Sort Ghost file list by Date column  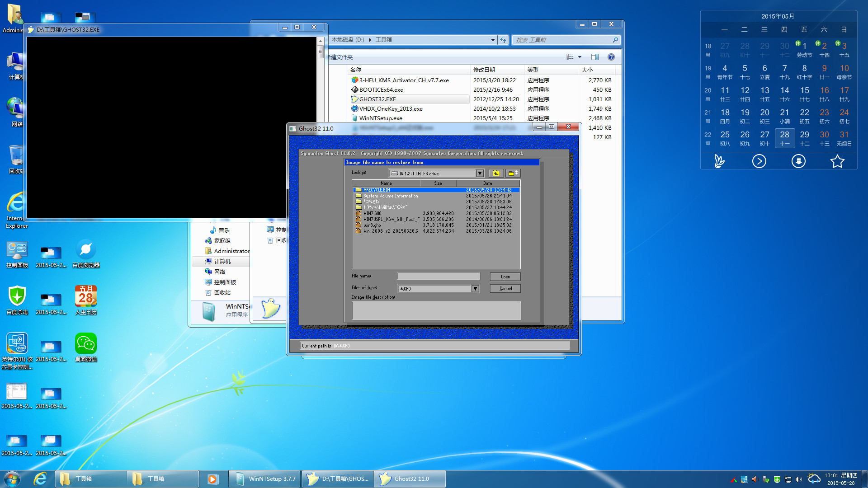(488, 183)
